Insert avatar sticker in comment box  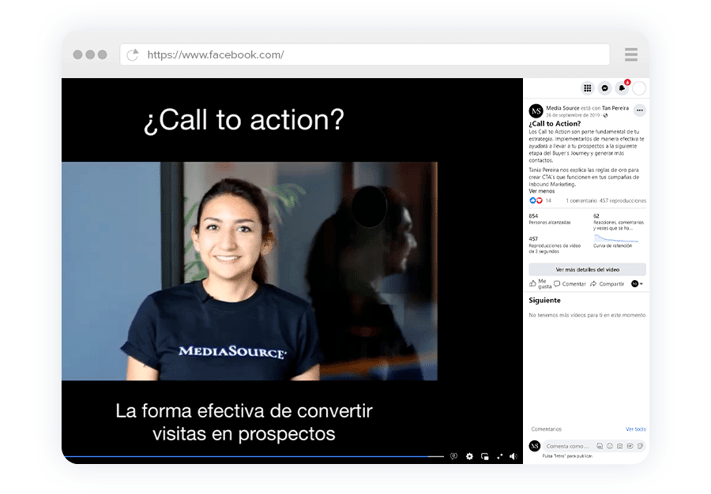click(599, 446)
